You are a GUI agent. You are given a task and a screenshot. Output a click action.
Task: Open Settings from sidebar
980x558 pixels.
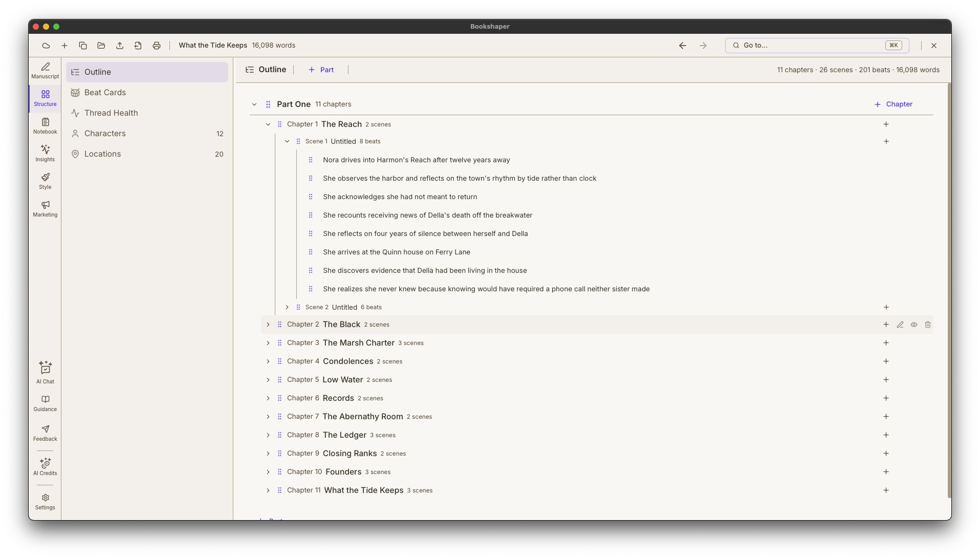(45, 502)
